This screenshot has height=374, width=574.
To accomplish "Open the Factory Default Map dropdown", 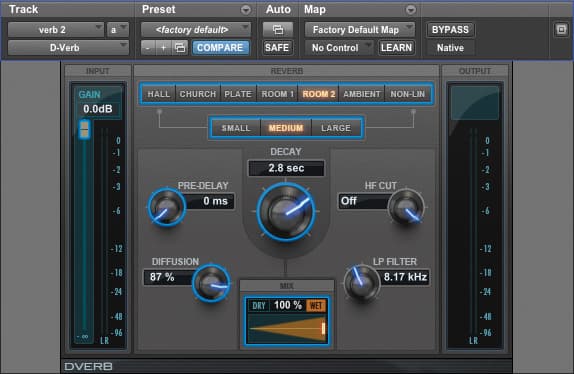I will [360, 30].
